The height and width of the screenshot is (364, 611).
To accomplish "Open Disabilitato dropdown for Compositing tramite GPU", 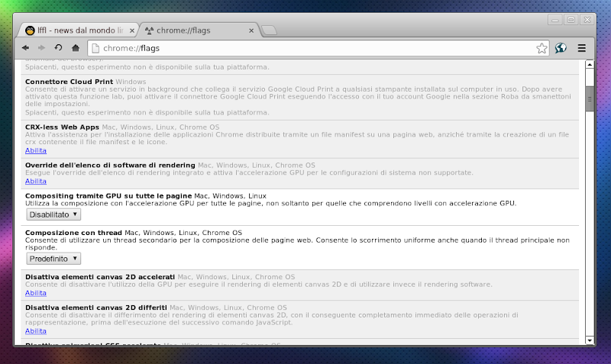I will click(x=53, y=214).
